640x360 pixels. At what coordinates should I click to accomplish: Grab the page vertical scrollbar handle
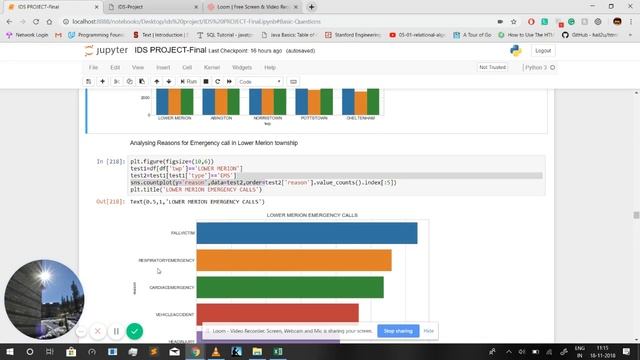636,215
